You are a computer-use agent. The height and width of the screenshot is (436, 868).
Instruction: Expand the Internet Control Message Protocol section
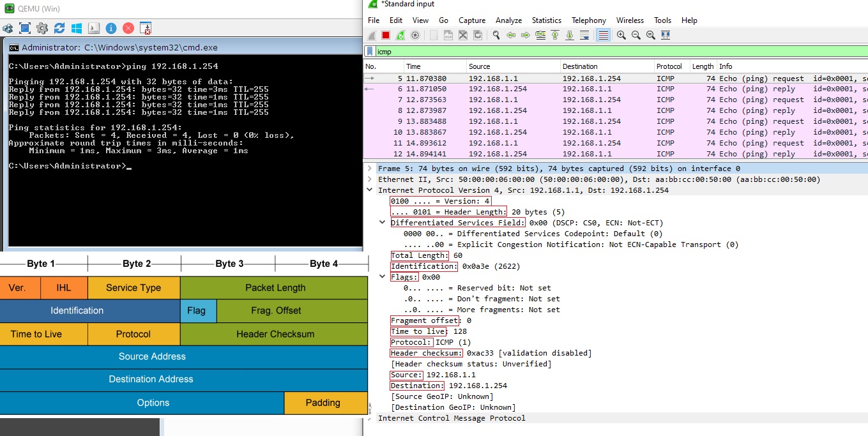pos(370,418)
